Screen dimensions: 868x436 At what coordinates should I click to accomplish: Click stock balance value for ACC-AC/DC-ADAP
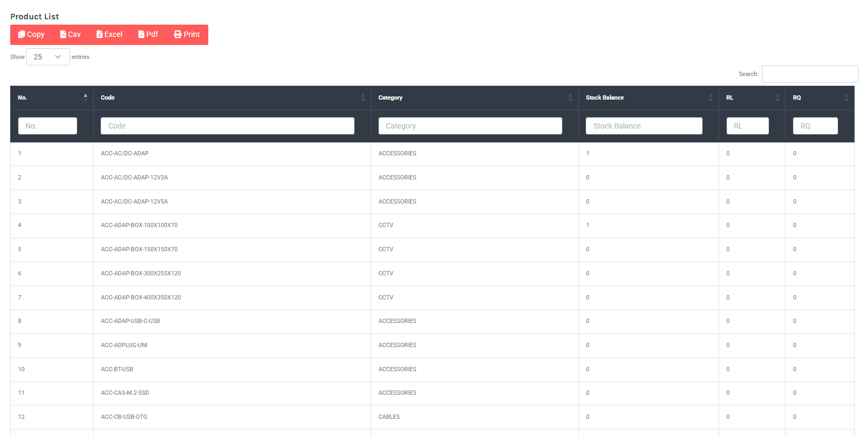click(587, 154)
